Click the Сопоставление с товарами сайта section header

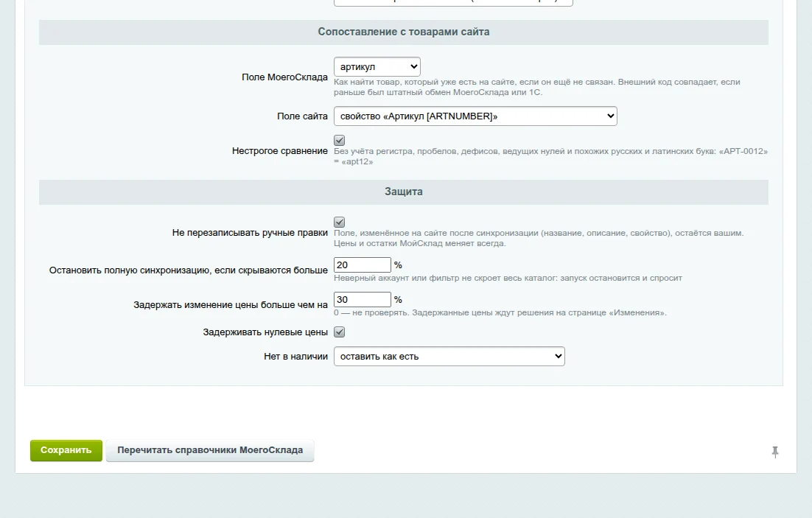(x=403, y=32)
